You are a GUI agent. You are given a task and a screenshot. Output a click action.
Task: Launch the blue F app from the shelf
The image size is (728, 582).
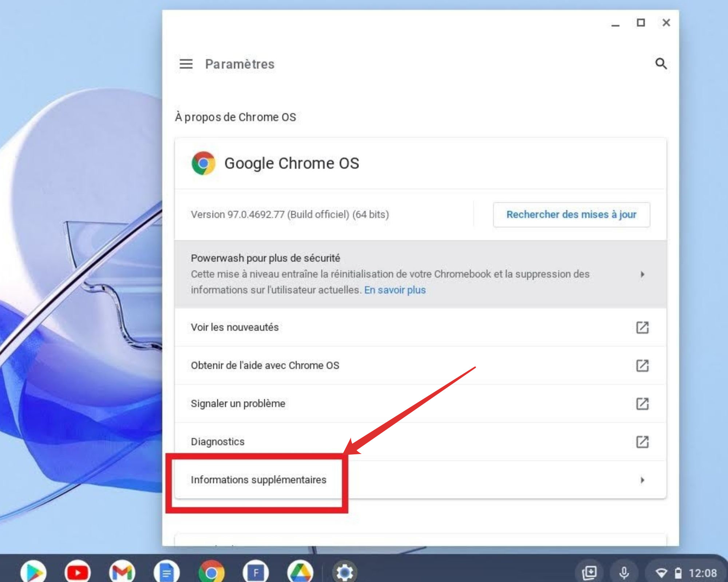click(256, 573)
